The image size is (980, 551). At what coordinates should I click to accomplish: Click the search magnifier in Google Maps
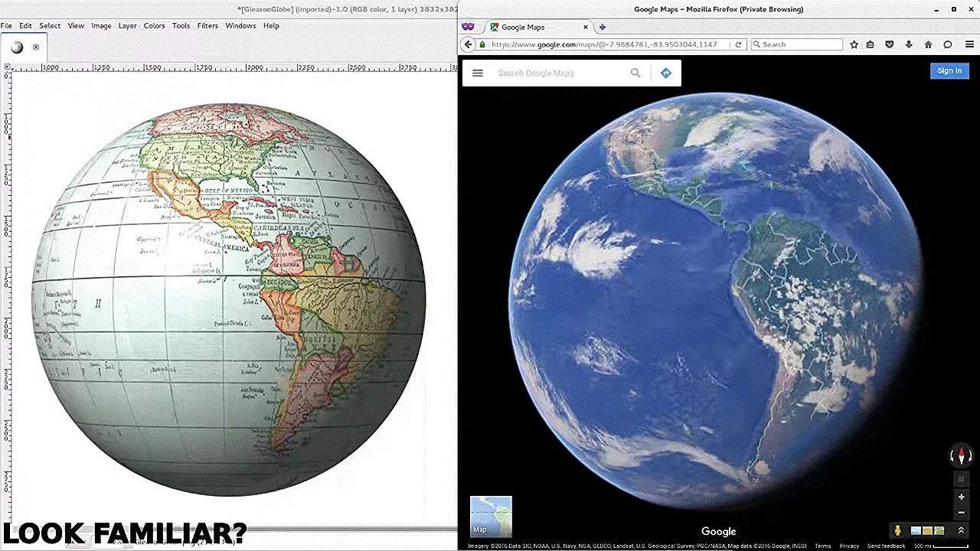(x=635, y=73)
